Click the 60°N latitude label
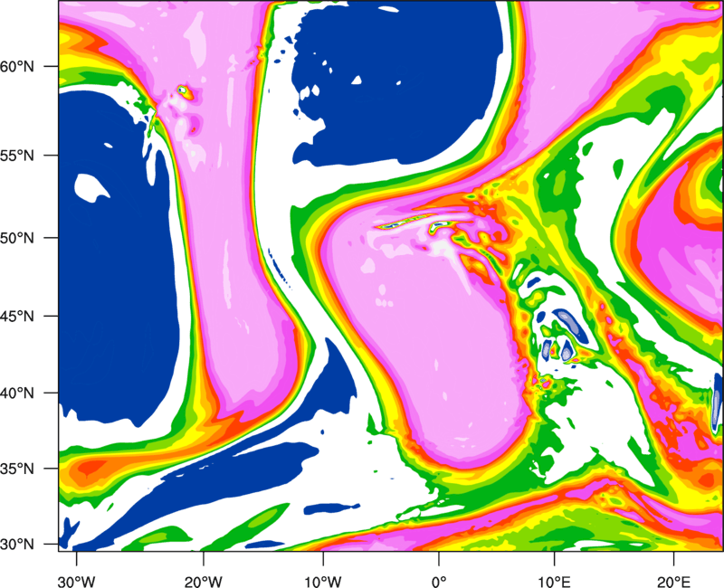 click(17, 66)
